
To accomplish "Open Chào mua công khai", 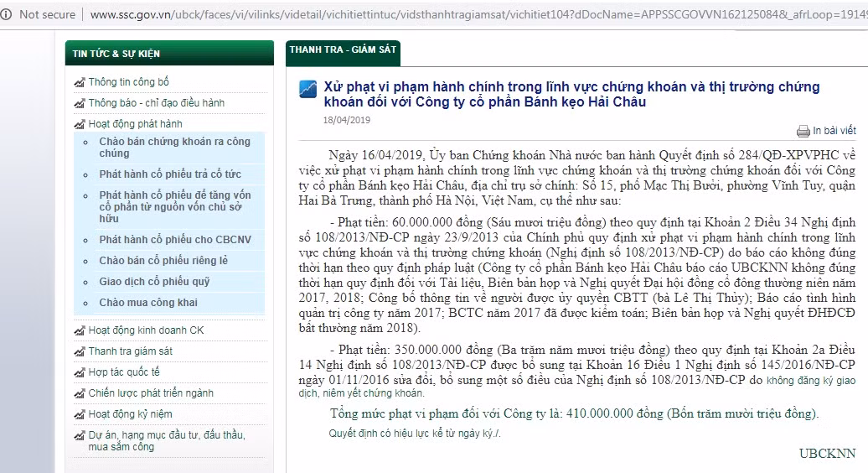I will (148, 303).
